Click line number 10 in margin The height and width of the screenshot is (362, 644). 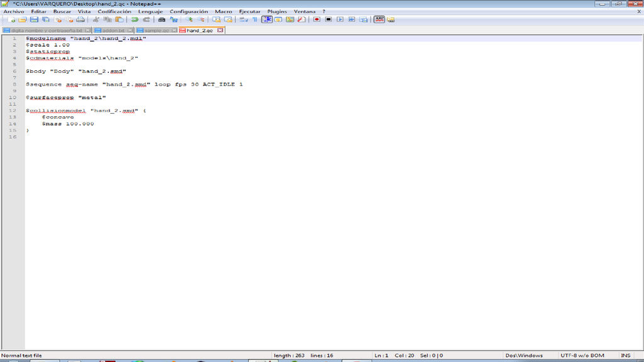tap(13, 97)
